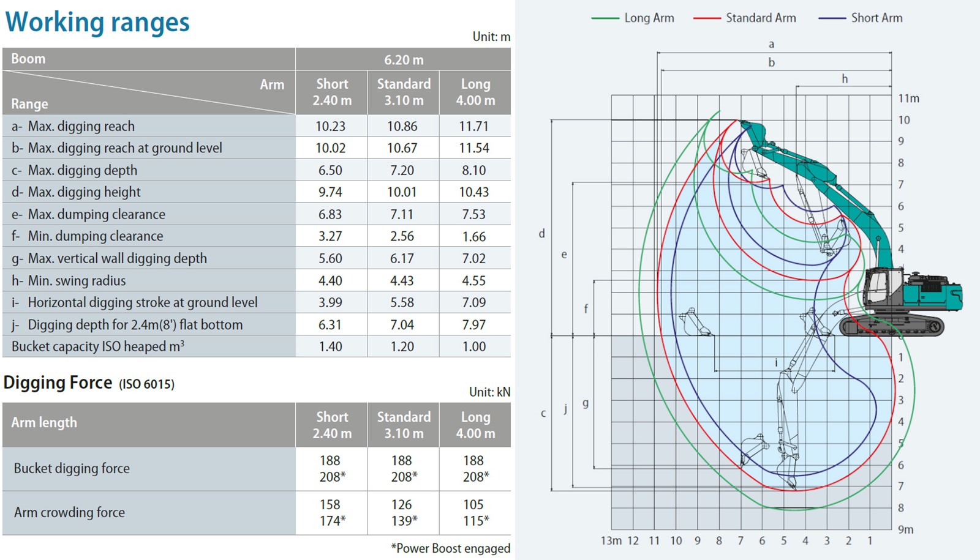Click the teal excavator cab in the diagram
This screenshot has width=980, height=560.
(x=882, y=287)
